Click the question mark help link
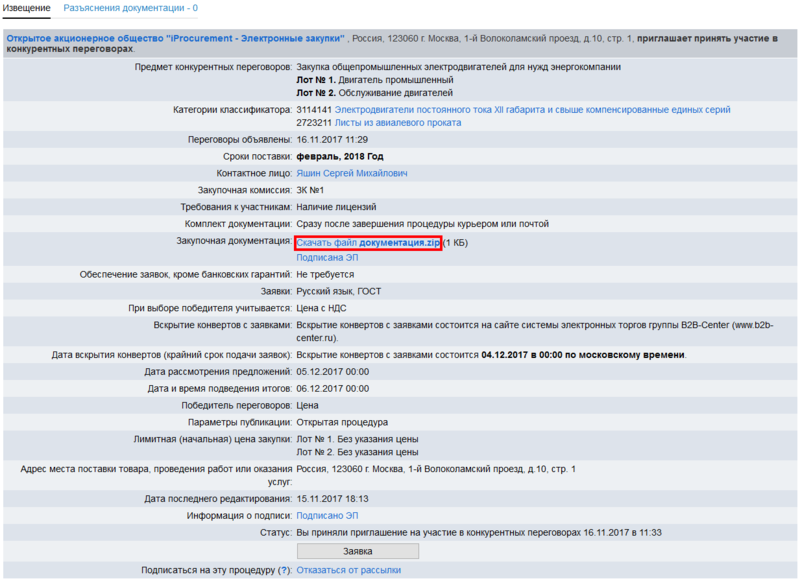Viewport: 800px width, 581px height. click(x=284, y=570)
